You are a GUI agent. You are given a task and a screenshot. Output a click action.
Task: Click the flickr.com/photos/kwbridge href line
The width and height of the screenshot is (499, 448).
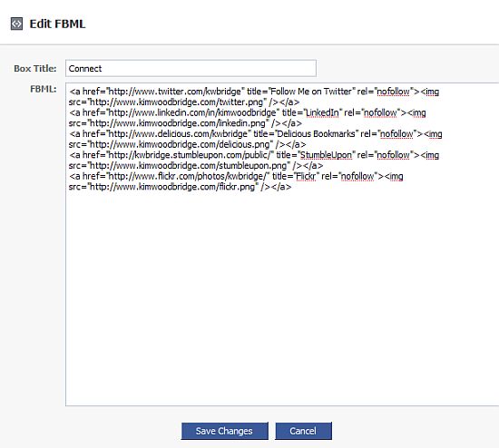click(236, 176)
